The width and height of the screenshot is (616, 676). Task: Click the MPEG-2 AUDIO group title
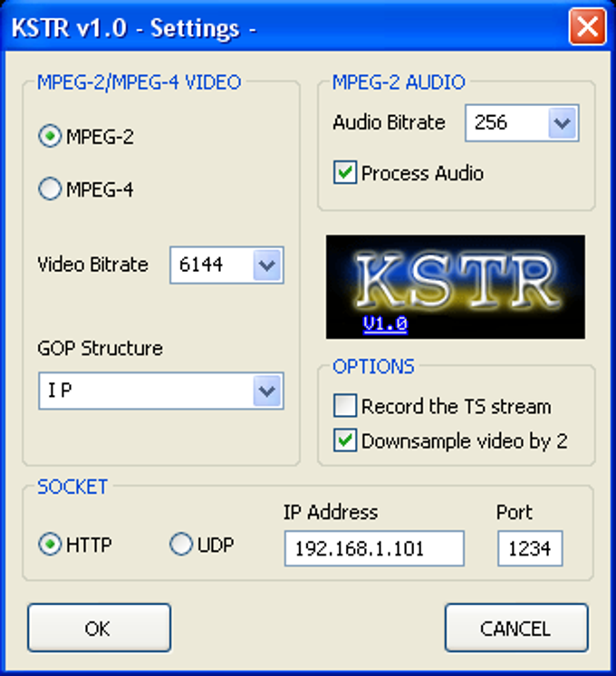pos(399,82)
